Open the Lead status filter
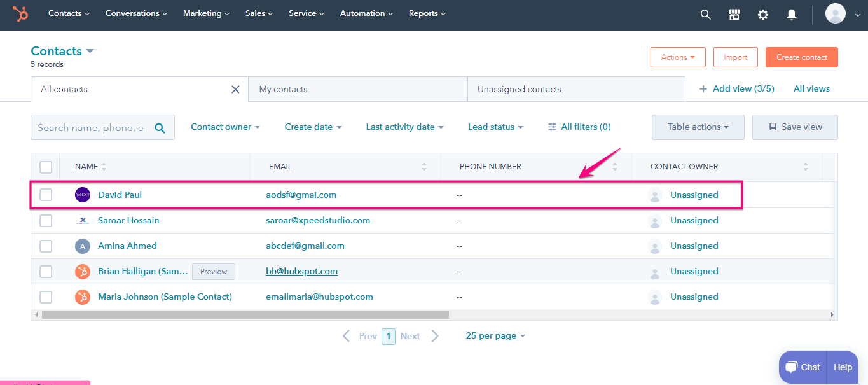Image resolution: width=868 pixels, height=385 pixels. click(x=495, y=127)
